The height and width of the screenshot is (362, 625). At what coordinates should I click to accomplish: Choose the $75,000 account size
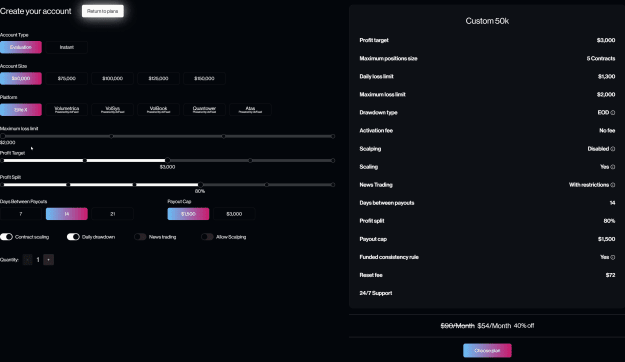click(67, 78)
